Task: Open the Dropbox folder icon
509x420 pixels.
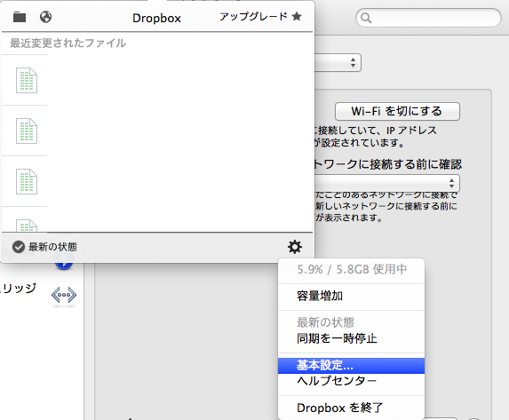Action: tap(20, 17)
